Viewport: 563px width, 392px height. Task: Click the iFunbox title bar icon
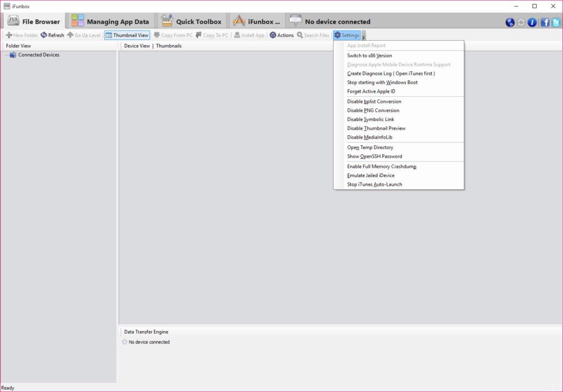tap(7, 6)
